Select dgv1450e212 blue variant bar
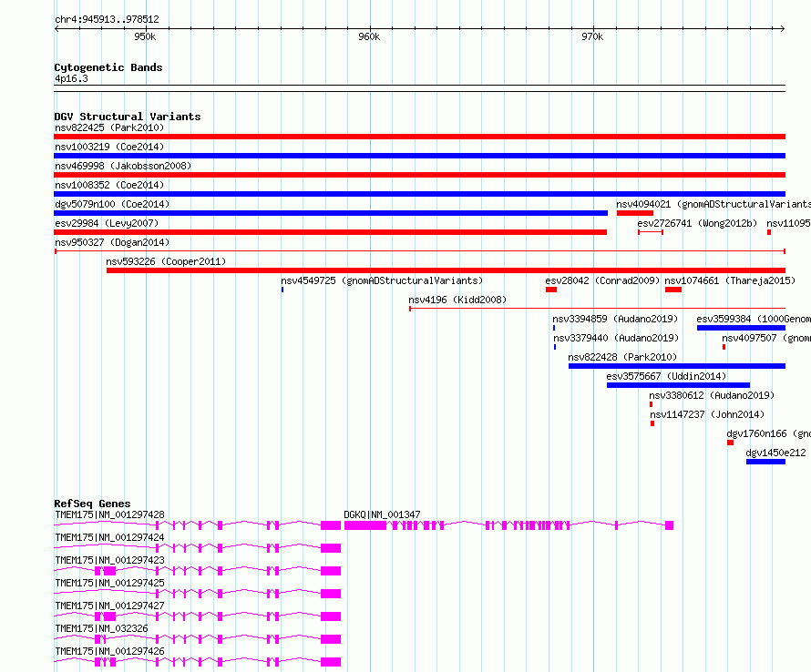Viewport: 811px width, 672px height. tap(766, 462)
